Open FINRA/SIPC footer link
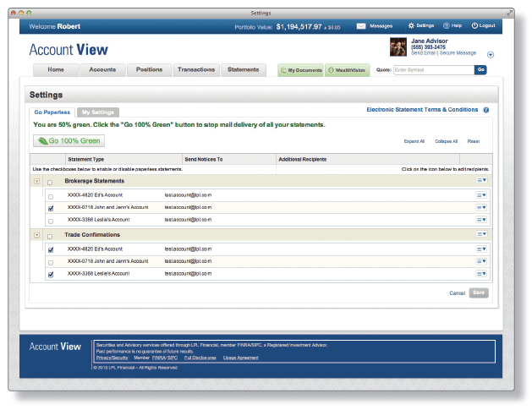The image size is (532, 410). 165,358
